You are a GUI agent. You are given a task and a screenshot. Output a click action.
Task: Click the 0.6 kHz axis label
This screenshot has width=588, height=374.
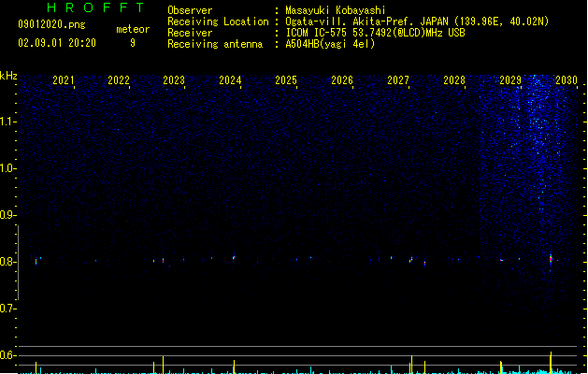[7, 355]
